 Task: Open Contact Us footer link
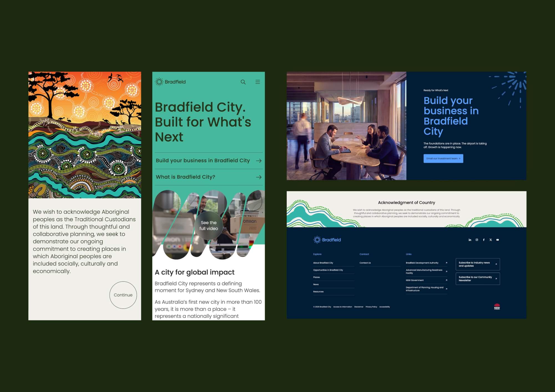365,263
